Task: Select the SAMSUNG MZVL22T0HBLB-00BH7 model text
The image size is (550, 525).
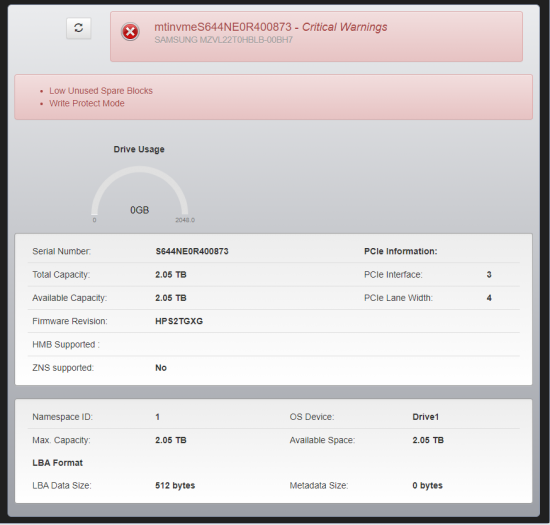Action: coord(223,40)
